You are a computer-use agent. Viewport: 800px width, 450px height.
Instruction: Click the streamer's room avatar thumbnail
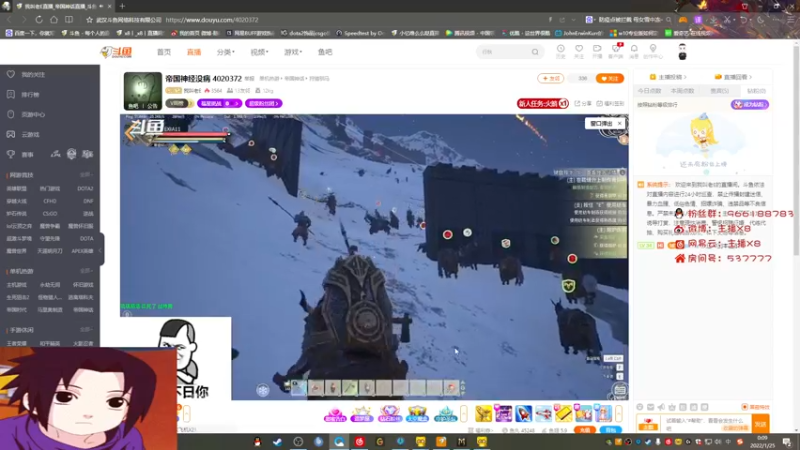[143, 91]
